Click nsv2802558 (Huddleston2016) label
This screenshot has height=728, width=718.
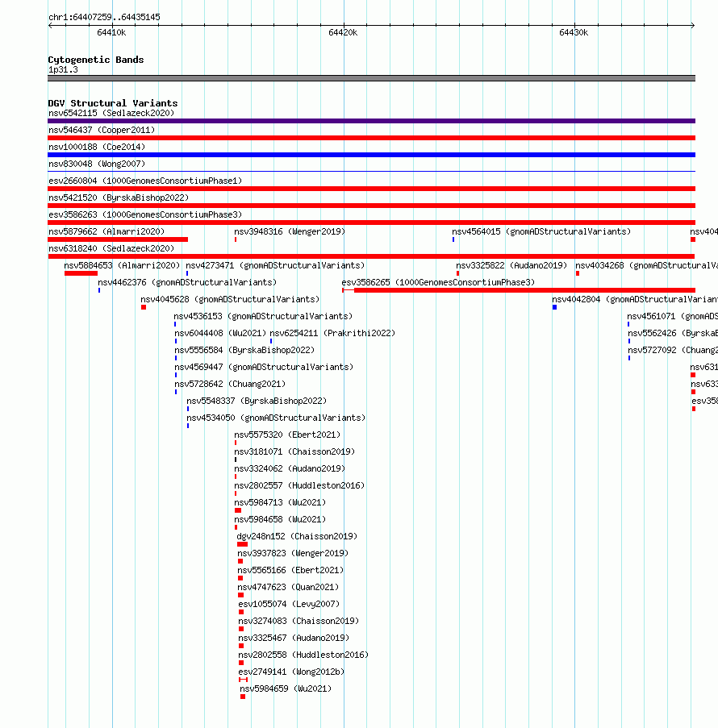pyautogui.click(x=303, y=655)
